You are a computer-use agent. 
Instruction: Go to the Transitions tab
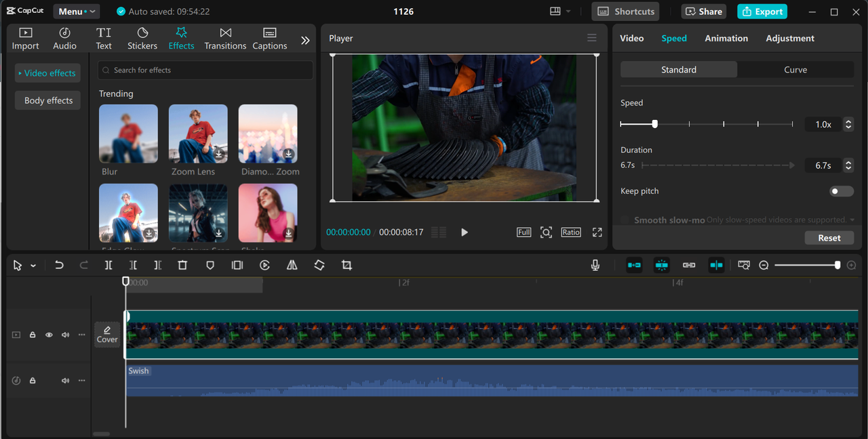pos(225,39)
